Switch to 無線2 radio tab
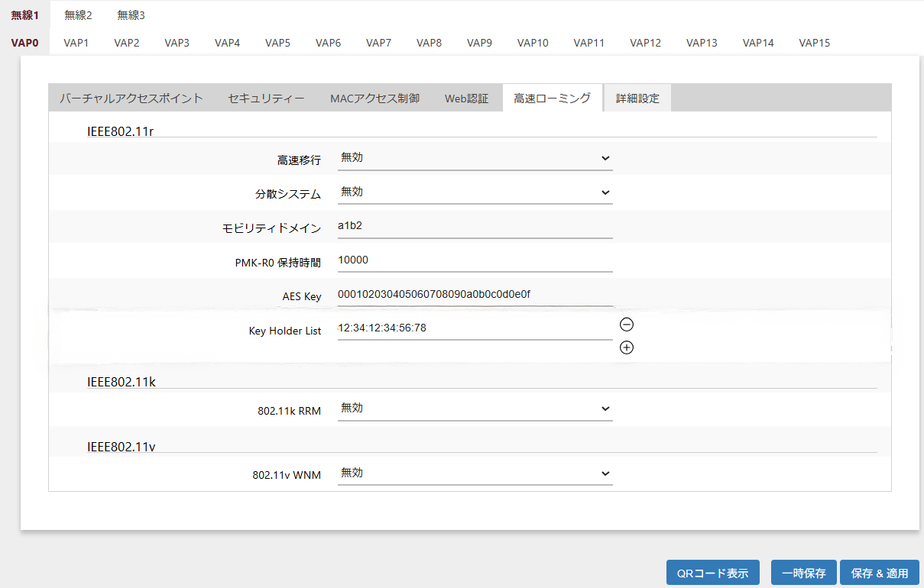924x588 pixels. [x=78, y=15]
